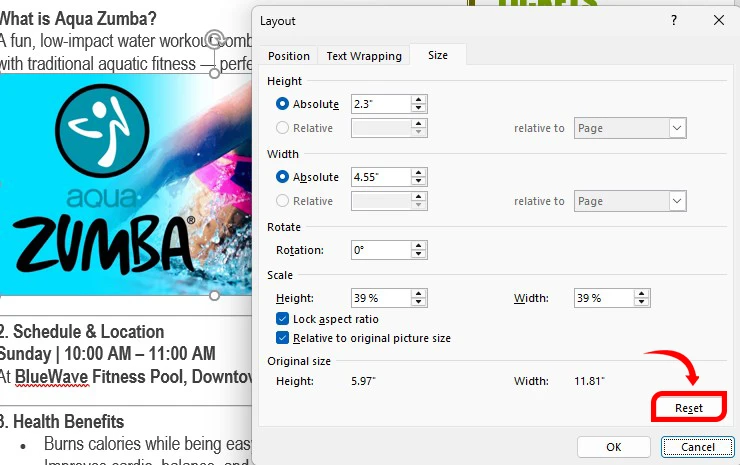Increase scale width percentage up arrow
Screen dimensions: 740x465
coord(641,294)
